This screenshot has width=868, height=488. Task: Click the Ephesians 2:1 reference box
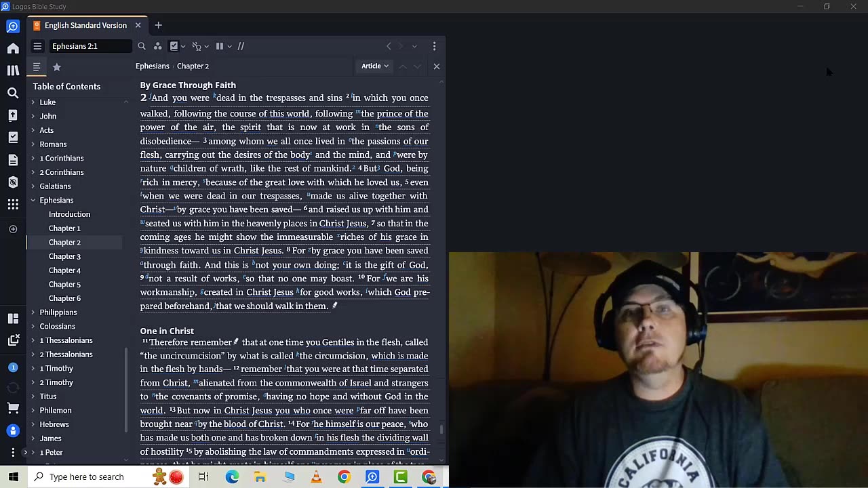point(90,46)
